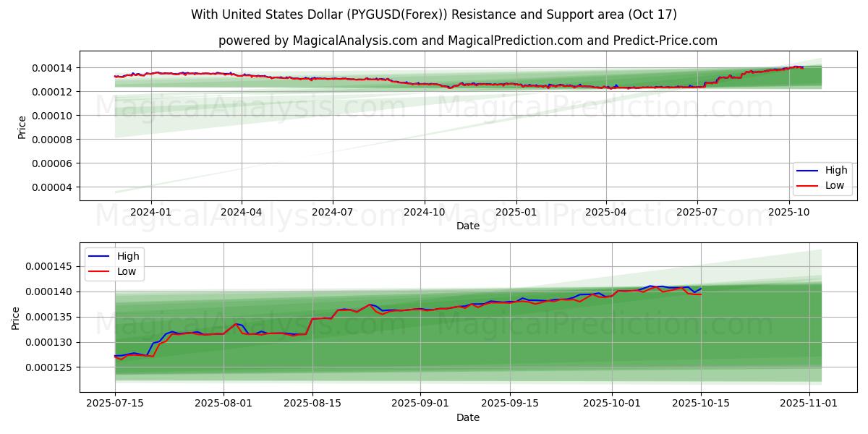Click the 0.00014 price tick on top chart
Screen dimensions: 868x434
coord(49,68)
